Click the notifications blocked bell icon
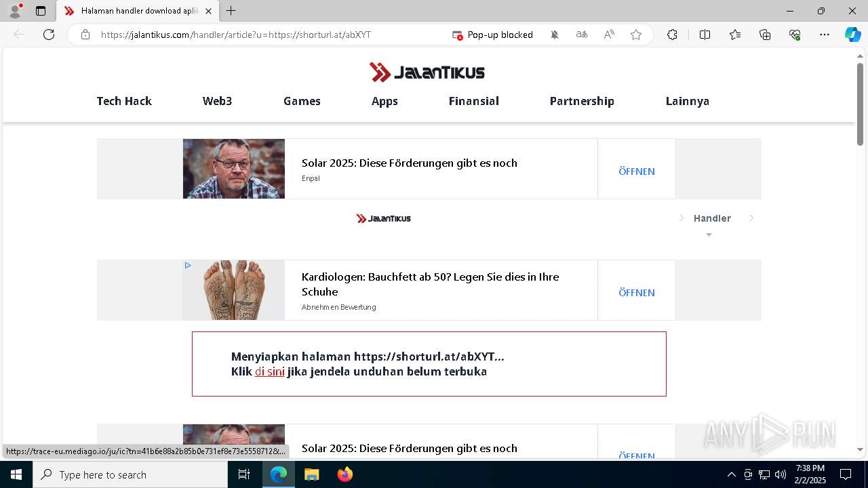The image size is (868, 488). coord(555,35)
